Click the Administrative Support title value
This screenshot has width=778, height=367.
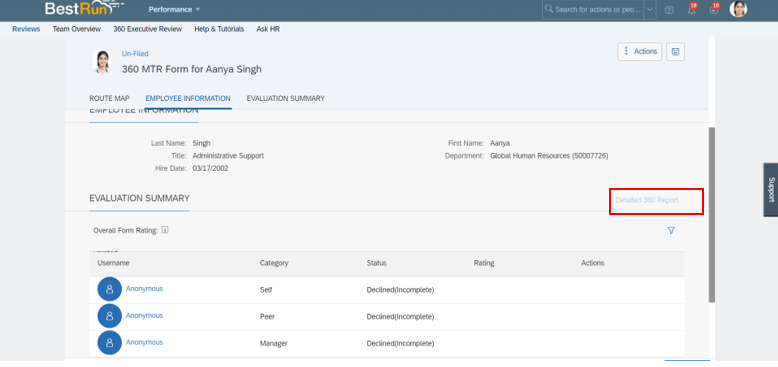pos(228,156)
